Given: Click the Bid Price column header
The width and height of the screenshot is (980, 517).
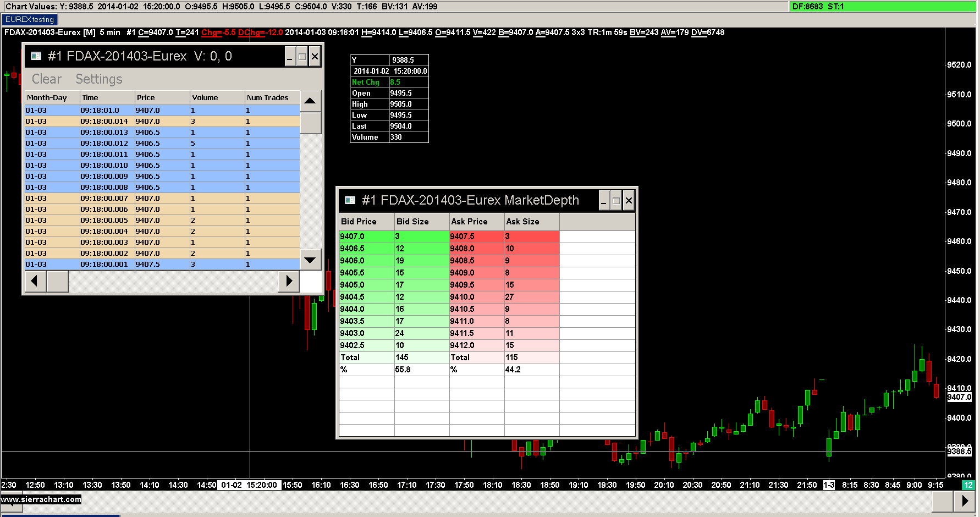Looking at the screenshot, I should click(367, 222).
